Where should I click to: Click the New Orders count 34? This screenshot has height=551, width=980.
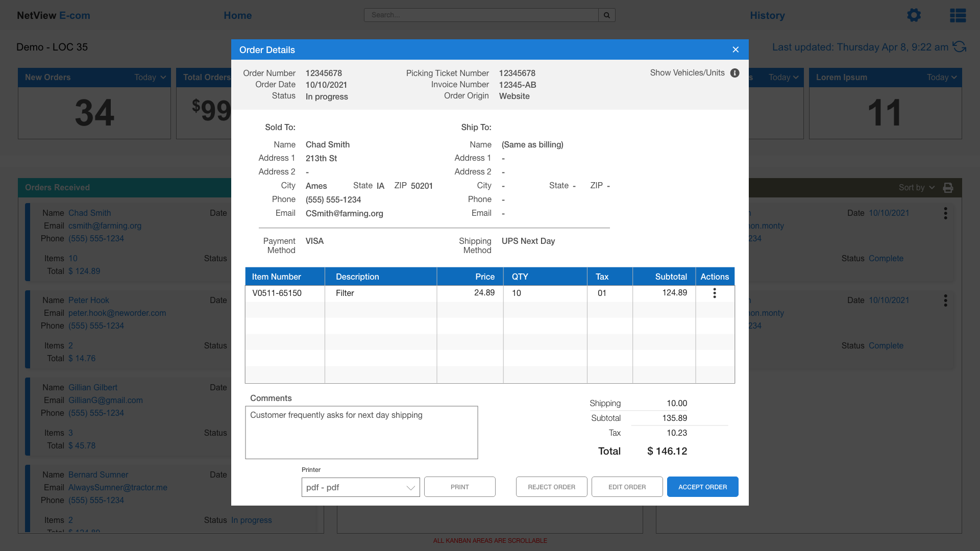tap(94, 112)
